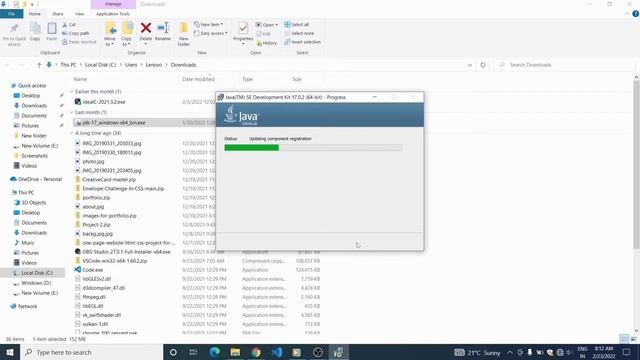This screenshot has height=360, width=640.
Task: Collapse the A long time ago group
Action: tap(72, 133)
